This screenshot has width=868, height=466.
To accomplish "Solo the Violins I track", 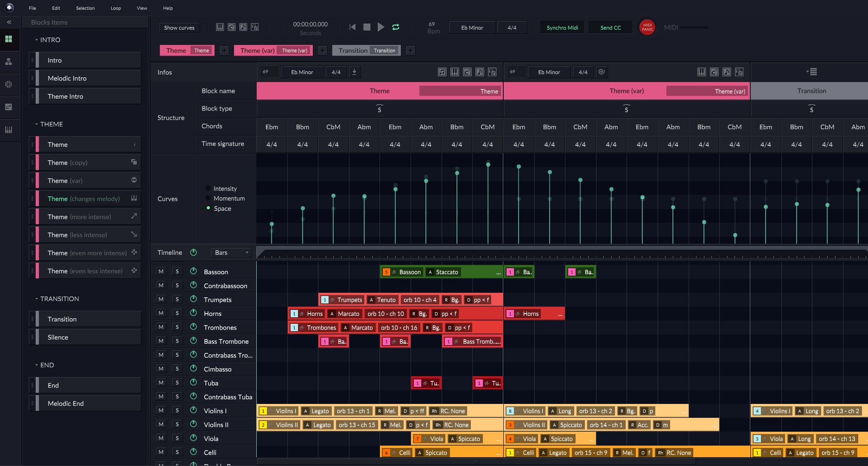I will click(177, 410).
